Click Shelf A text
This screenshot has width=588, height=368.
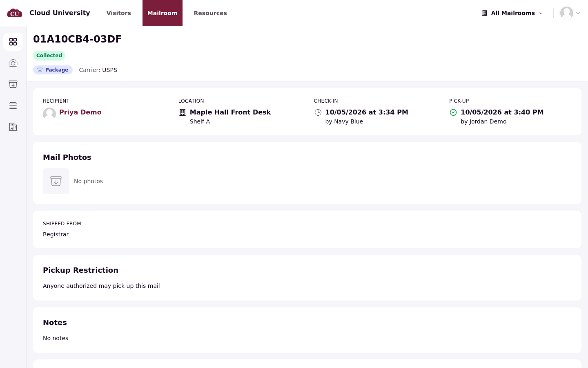click(200, 121)
